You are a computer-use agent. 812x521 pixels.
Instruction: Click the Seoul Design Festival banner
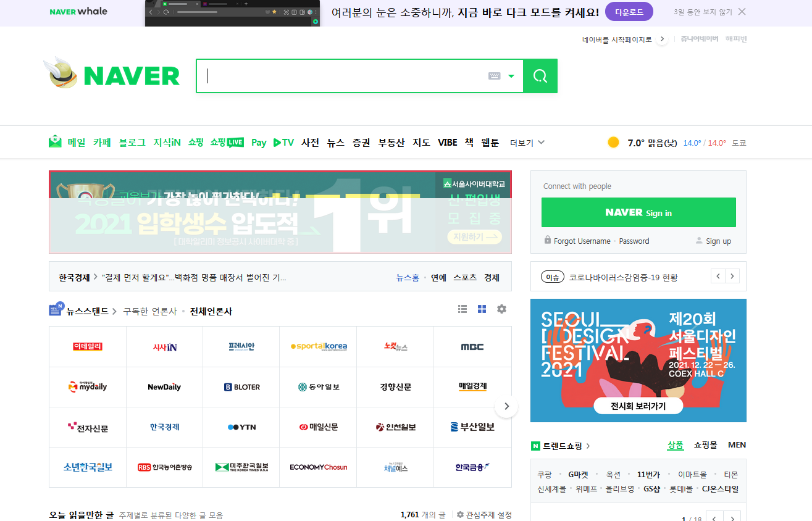[638, 361]
